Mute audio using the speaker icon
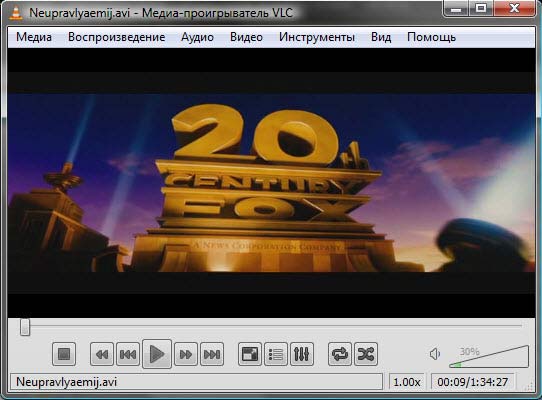 coord(435,354)
